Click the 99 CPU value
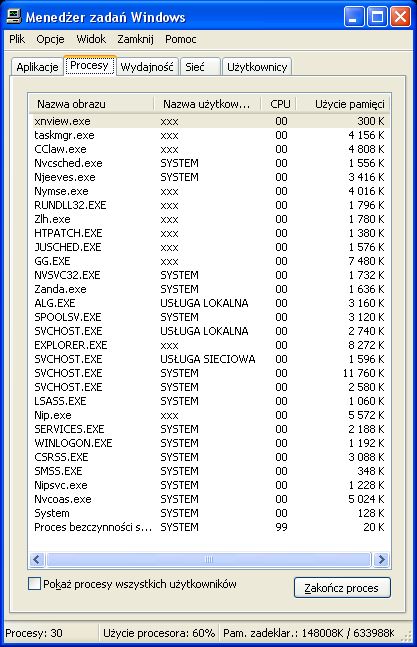417x647 pixels. (x=281, y=528)
